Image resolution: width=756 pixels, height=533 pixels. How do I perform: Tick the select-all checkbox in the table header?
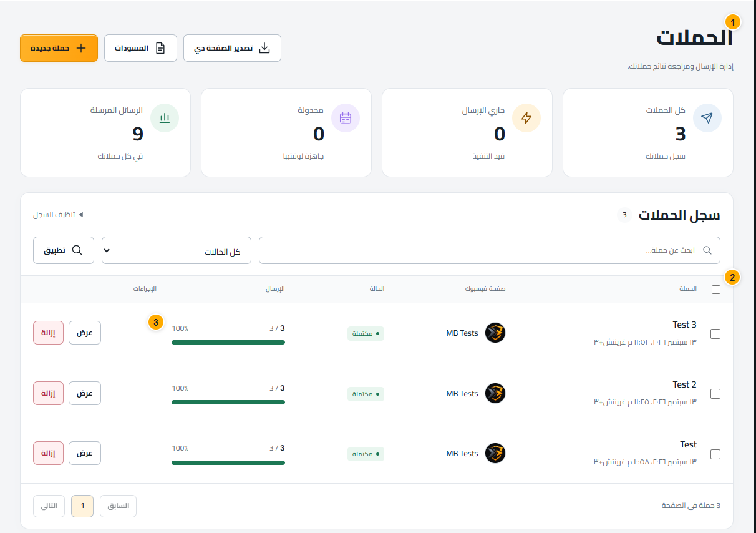click(x=716, y=290)
